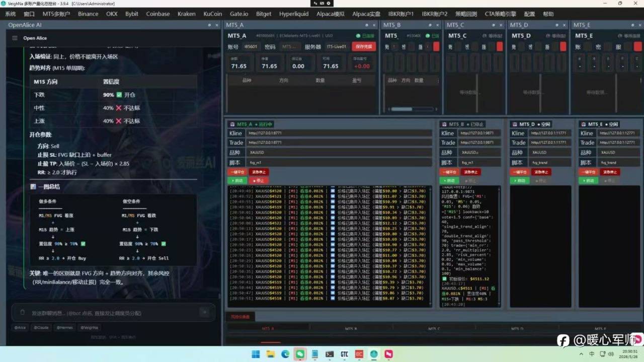The width and height of the screenshot is (644, 362).
Task: Click 盈亏 column header in MT5_A table
Action: (356, 80)
